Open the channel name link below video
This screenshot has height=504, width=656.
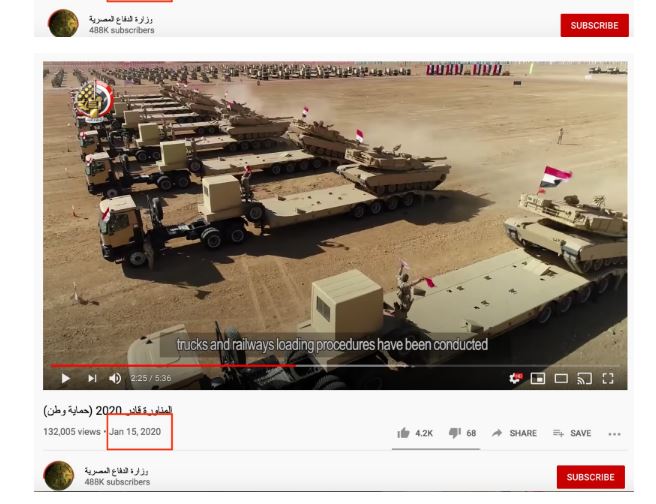pyautogui.click(x=116, y=471)
